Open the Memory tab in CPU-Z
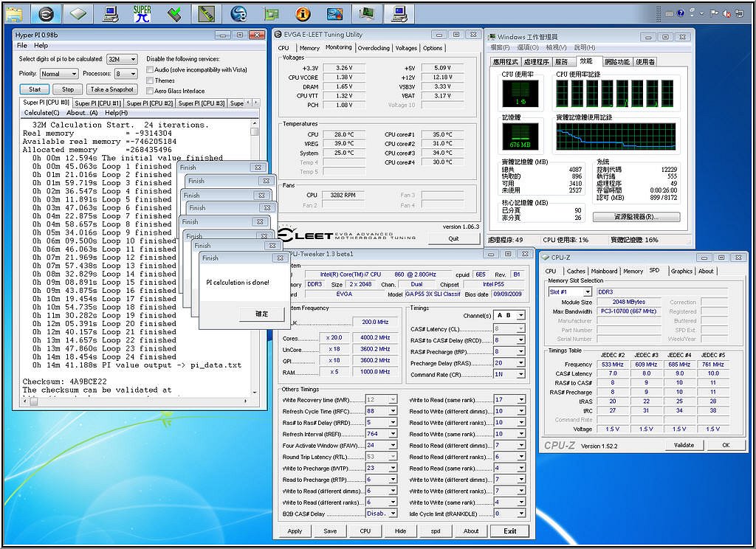Viewport: 756px width, 549px height. click(x=633, y=272)
